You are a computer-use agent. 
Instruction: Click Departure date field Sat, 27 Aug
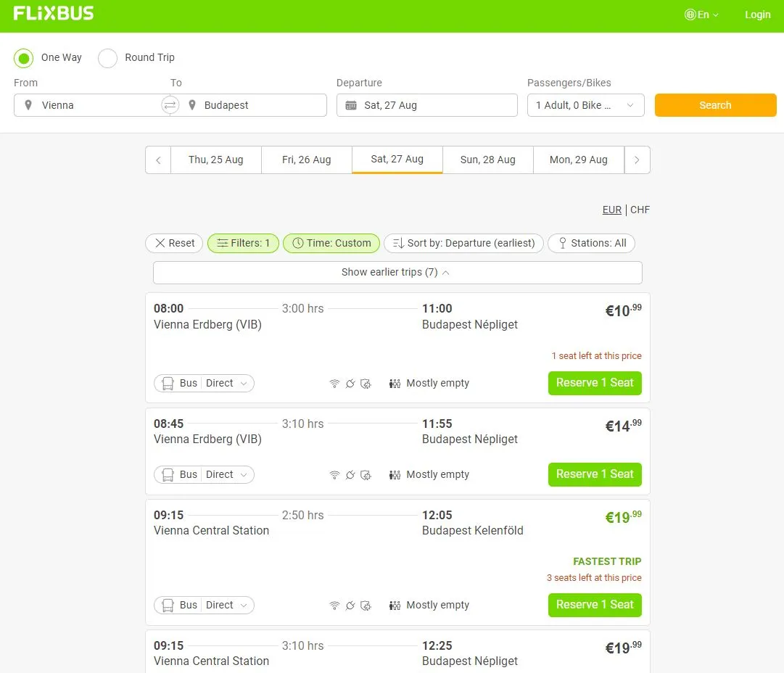(x=427, y=105)
